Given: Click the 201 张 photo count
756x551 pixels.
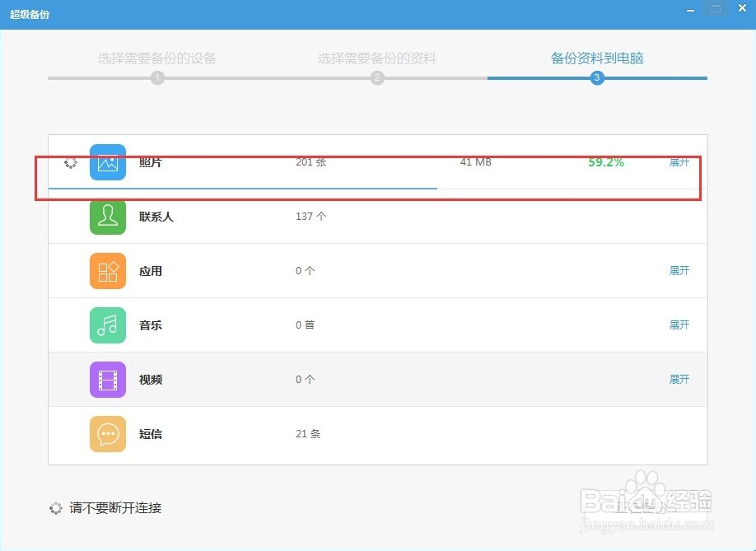Looking at the screenshot, I should point(311,162).
